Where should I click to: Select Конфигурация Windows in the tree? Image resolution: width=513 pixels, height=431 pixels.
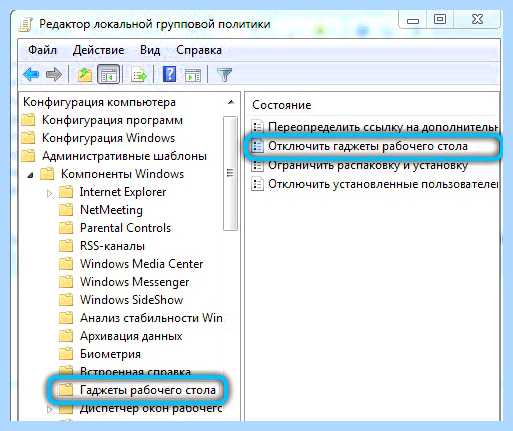[108, 138]
